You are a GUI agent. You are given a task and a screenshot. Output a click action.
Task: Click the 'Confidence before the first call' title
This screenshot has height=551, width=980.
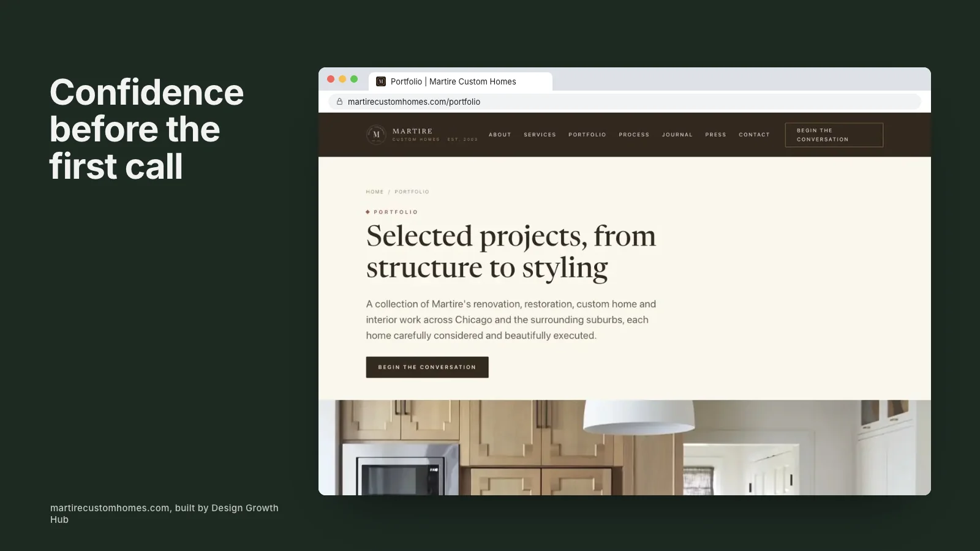(x=147, y=129)
